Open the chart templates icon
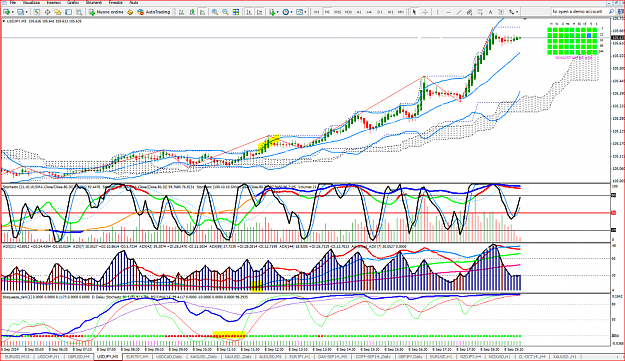Image resolution: width=625 pixels, height=361 pixels. tap(299, 12)
